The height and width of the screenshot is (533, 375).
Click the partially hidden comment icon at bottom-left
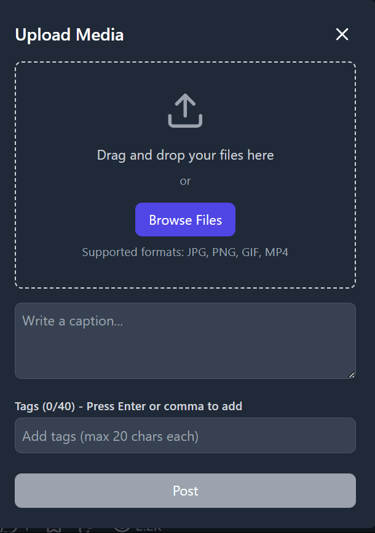coord(10,529)
